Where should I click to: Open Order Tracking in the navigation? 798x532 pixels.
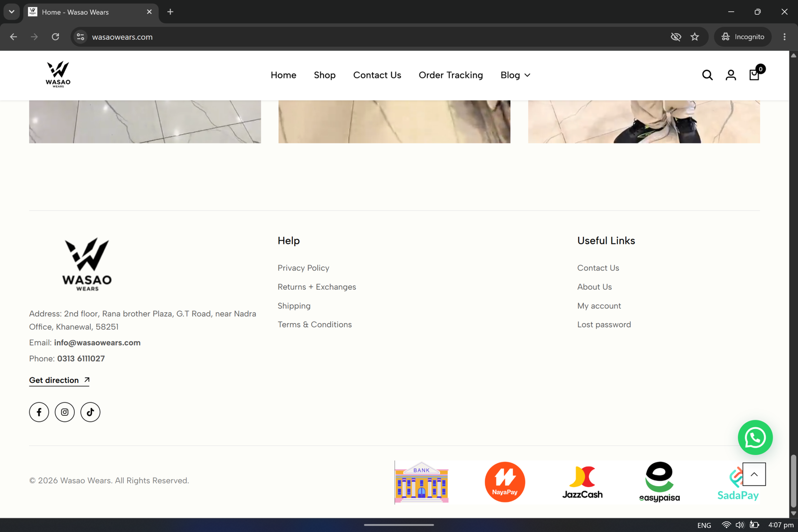(x=451, y=75)
